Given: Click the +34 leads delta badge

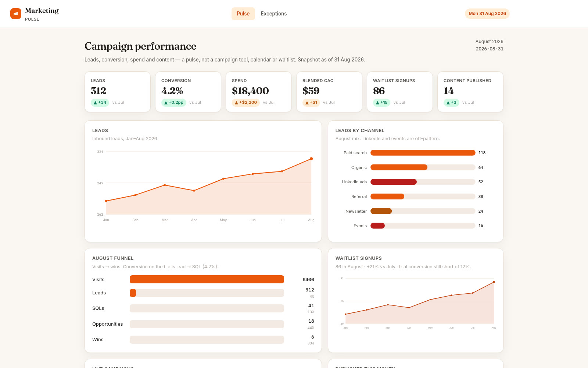Looking at the screenshot, I should (100, 103).
